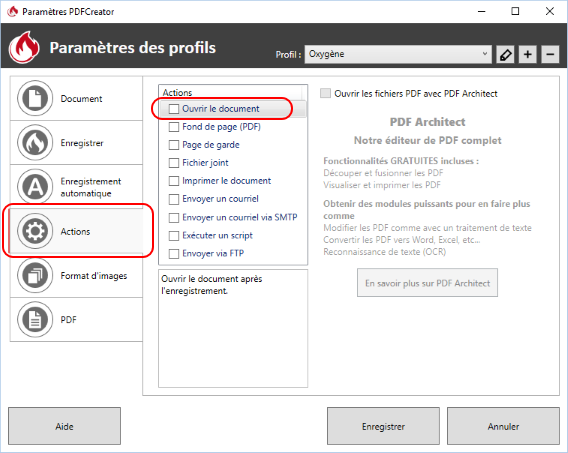Check Ouvrir les fichiers PDF avec PDF Architect
Image resolution: width=568 pixels, height=453 pixels.
[325, 93]
